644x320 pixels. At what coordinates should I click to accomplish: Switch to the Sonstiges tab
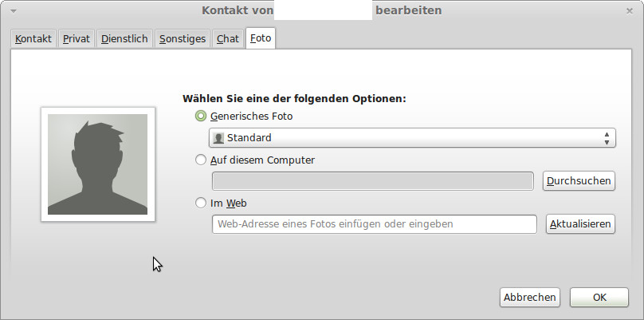tap(183, 39)
